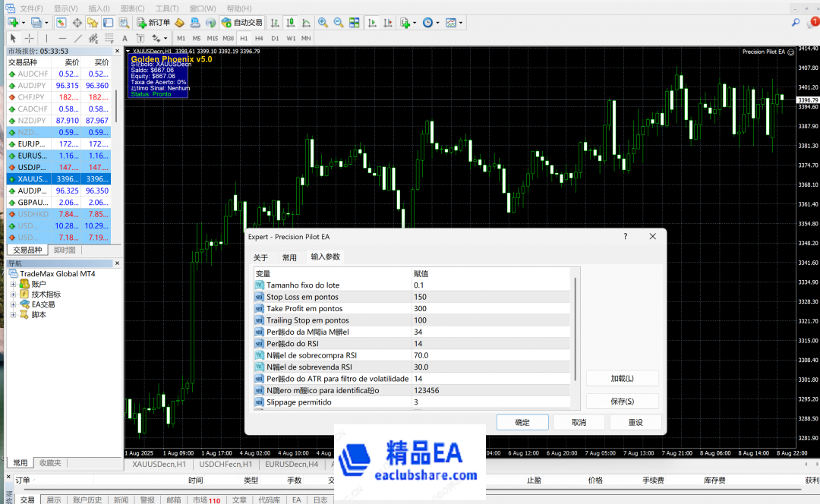Open the search magnifier at top right
Image resolution: width=820 pixels, height=504 pixels.
[796, 23]
